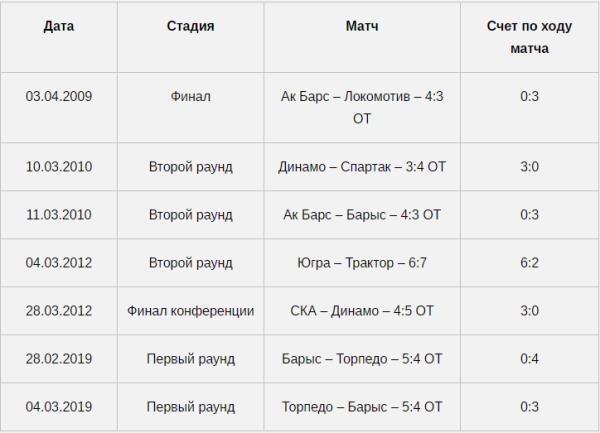
Task: Select the Ак Барс – Барыс match cell
Action: point(362,215)
